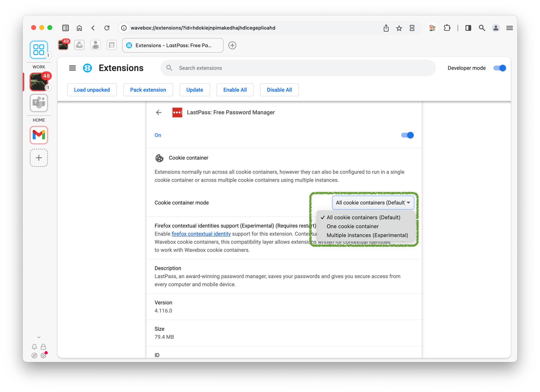The image size is (540, 392).
Task: Click the Enable All button
Action: (x=235, y=90)
